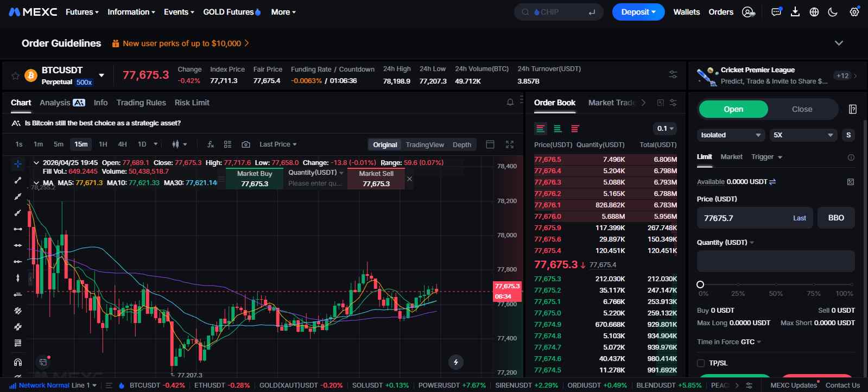Click the Price (USDT) input field
The width and height of the screenshot is (868, 392).
[755, 218]
